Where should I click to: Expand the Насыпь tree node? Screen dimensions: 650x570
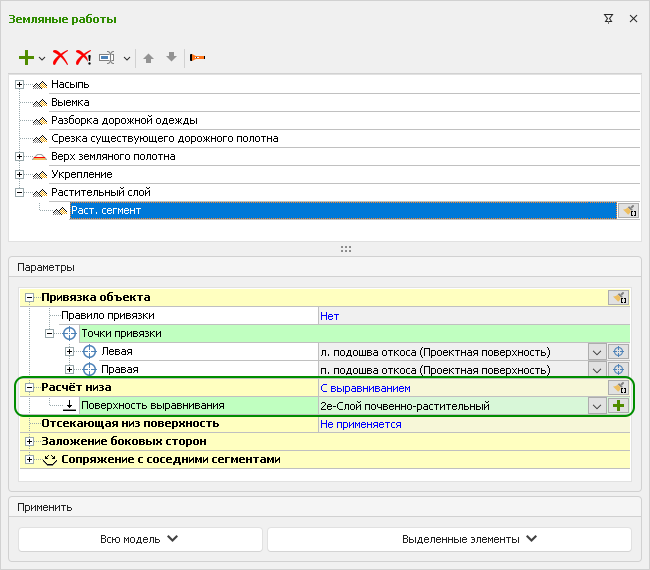19,85
